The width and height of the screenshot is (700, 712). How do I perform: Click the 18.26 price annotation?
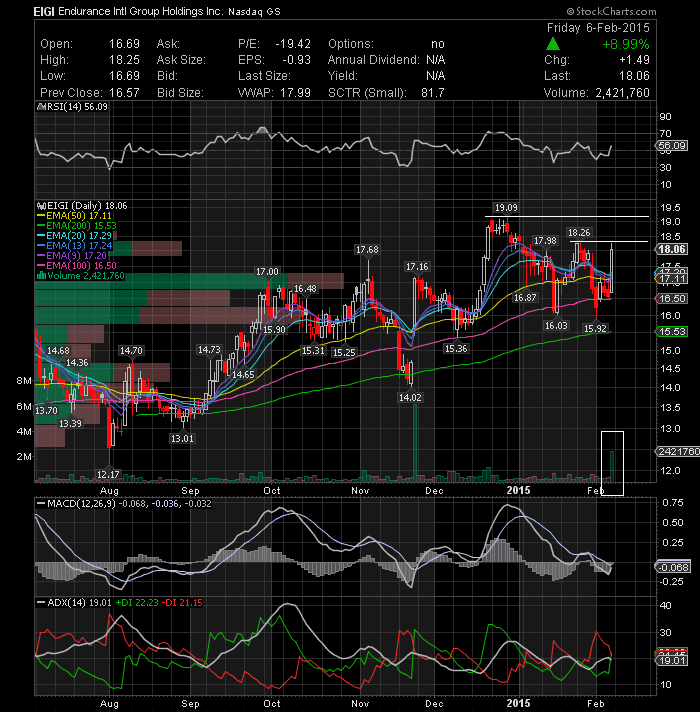[579, 233]
